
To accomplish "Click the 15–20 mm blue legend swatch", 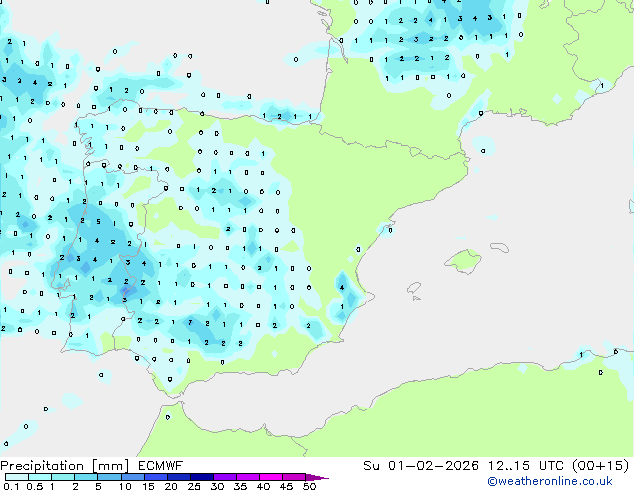I will [x=155, y=477].
